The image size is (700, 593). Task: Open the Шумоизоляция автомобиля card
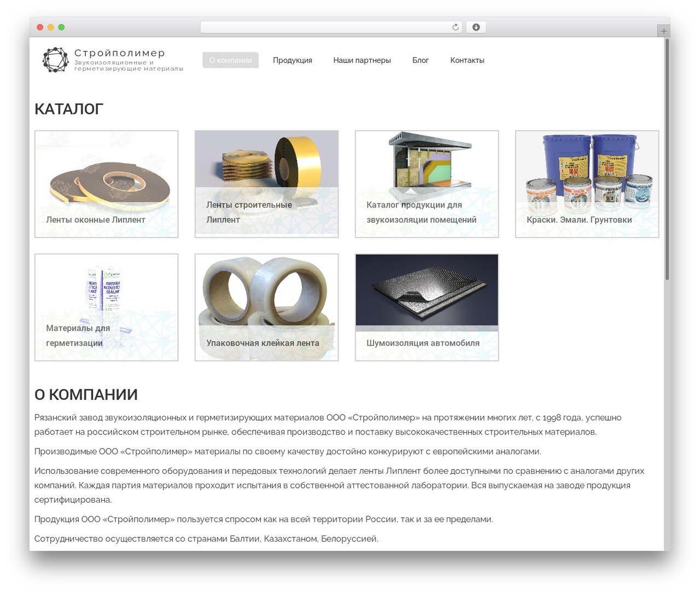point(427,307)
